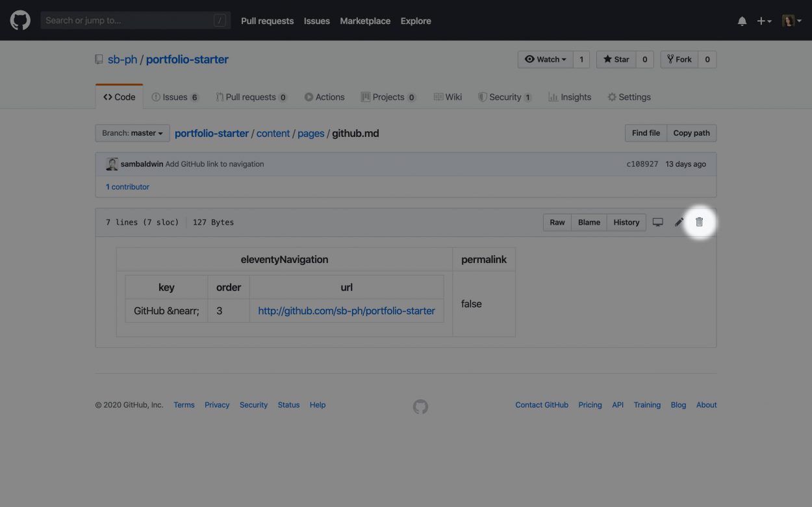View the stargazers count

click(x=644, y=59)
